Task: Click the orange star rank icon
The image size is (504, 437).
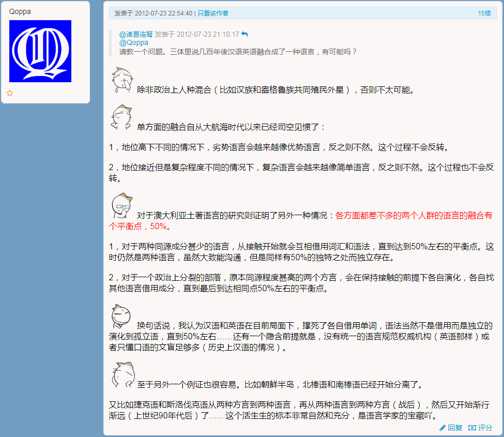Action: (10, 93)
